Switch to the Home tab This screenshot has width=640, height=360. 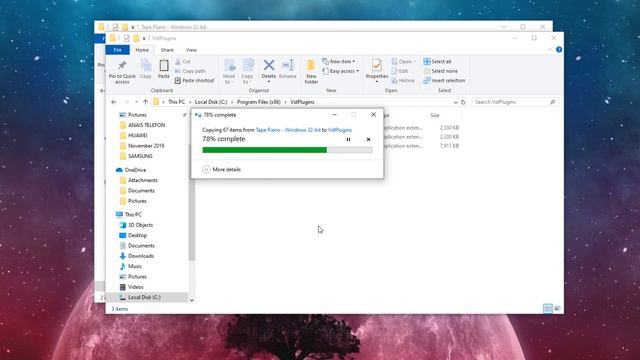pos(142,50)
